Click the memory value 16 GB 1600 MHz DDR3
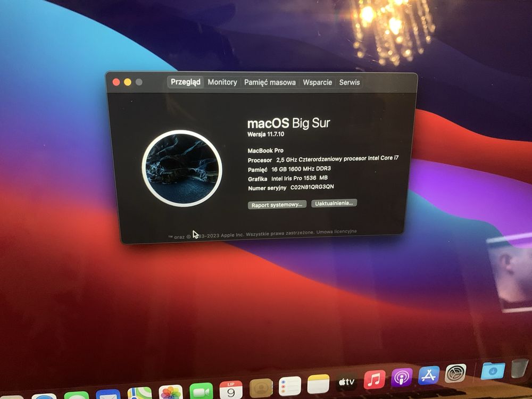This screenshot has width=532, height=399. [301, 169]
